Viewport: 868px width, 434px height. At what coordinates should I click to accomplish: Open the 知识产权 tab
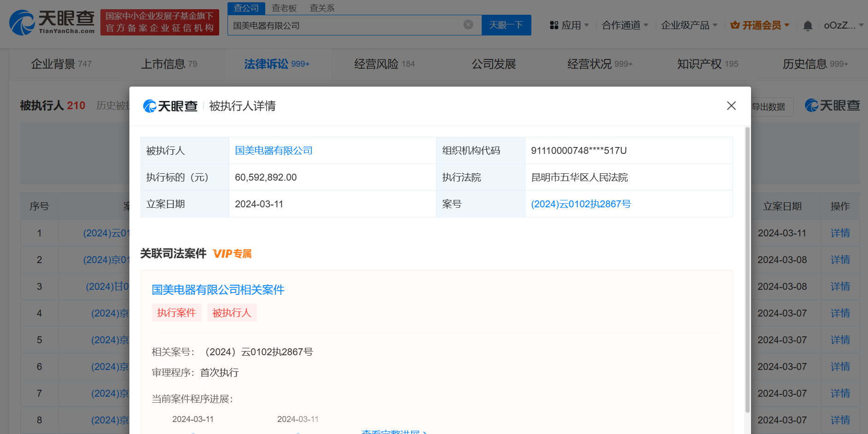(708, 64)
